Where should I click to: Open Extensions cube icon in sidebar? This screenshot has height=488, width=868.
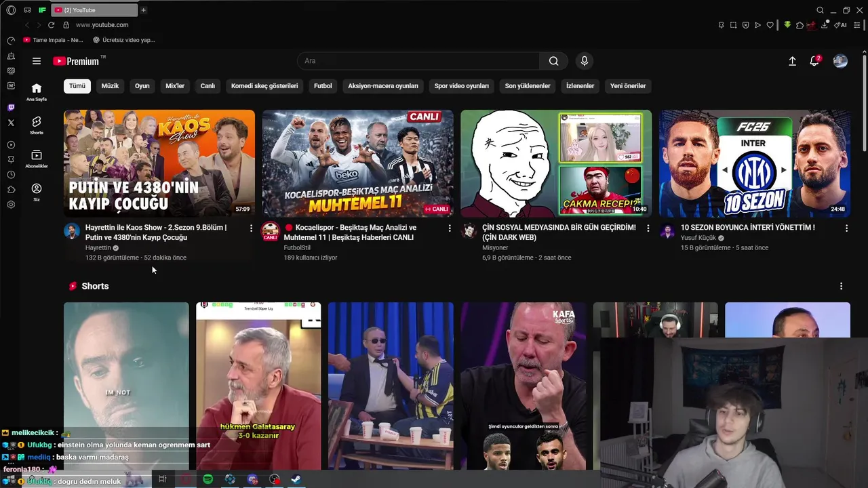click(x=11, y=190)
